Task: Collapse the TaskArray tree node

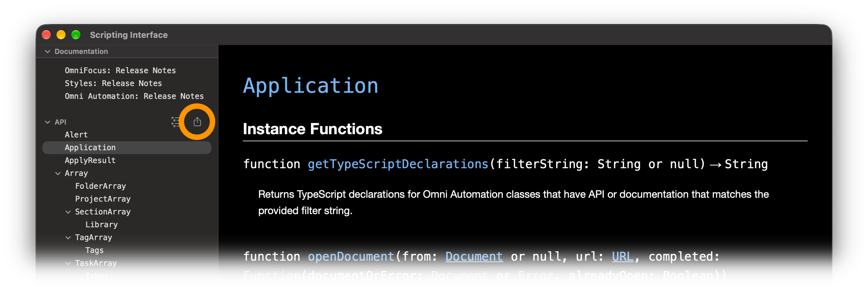Action: point(68,263)
